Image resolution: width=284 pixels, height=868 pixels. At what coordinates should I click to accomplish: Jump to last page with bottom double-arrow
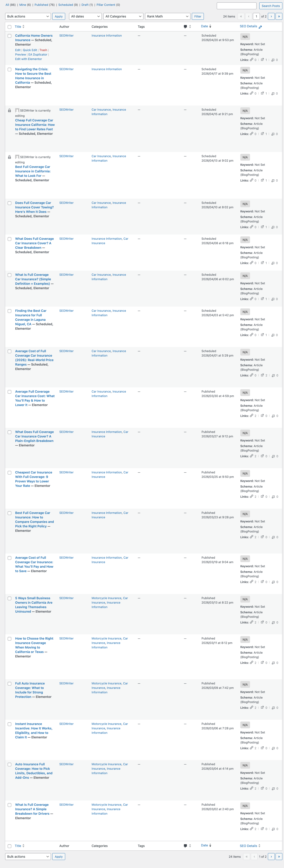pyautogui.click(x=279, y=856)
